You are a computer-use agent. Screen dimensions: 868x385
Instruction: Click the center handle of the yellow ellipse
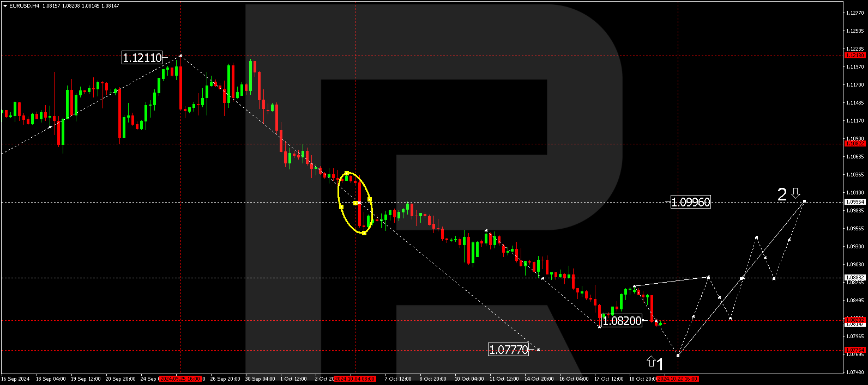click(355, 203)
